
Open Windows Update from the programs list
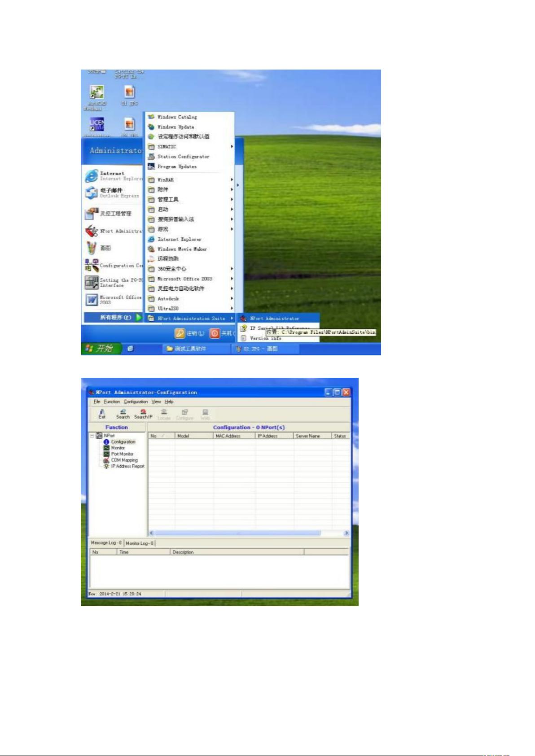pyautogui.click(x=190, y=127)
